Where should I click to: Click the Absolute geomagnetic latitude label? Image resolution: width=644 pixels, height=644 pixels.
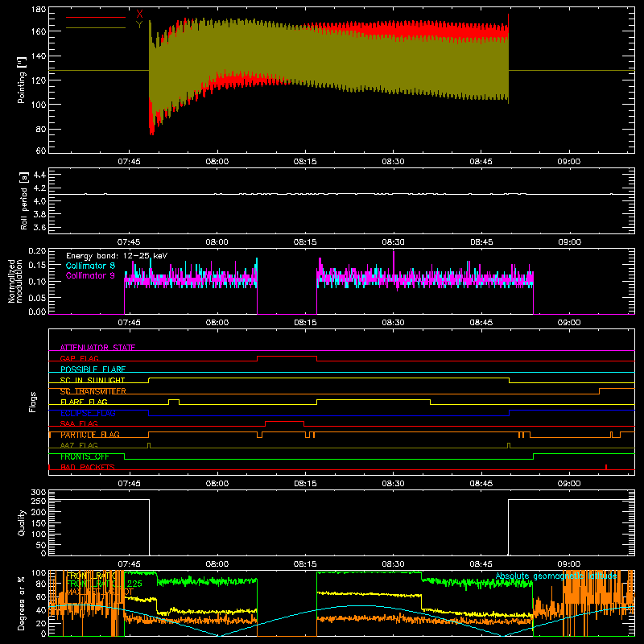coord(556,576)
